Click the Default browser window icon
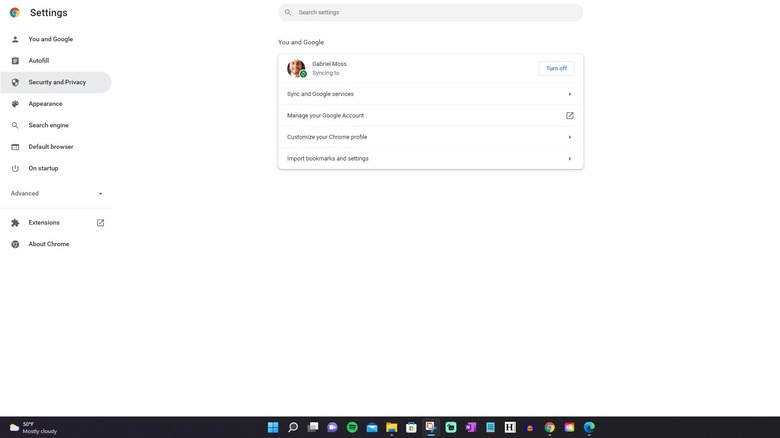 tap(15, 147)
